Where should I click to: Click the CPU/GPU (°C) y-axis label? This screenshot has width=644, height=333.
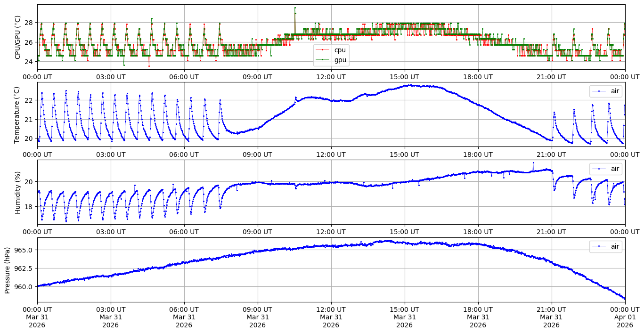coord(18,37)
